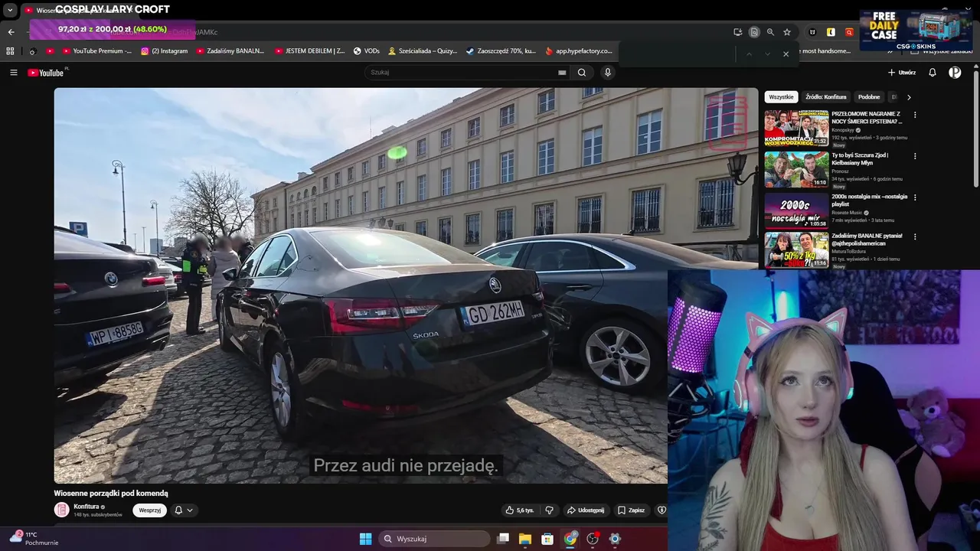Go back with the browser back arrow
This screenshot has height=551, width=980.
coord(11,32)
